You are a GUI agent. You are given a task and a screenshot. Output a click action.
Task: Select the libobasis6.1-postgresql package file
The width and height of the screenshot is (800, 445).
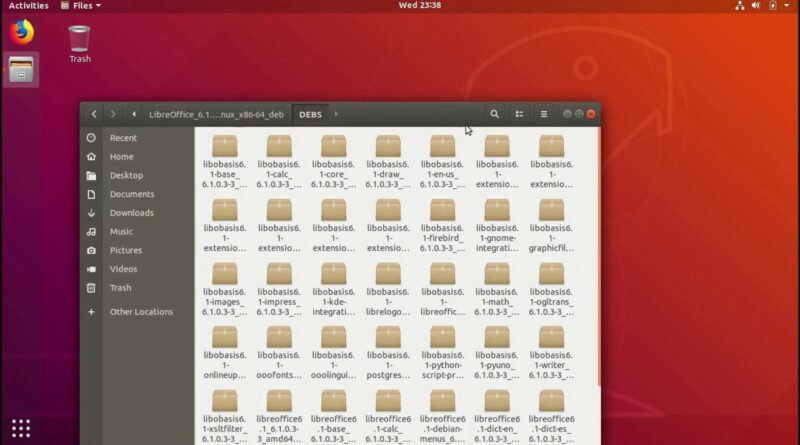pyautogui.click(x=388, y=352)
